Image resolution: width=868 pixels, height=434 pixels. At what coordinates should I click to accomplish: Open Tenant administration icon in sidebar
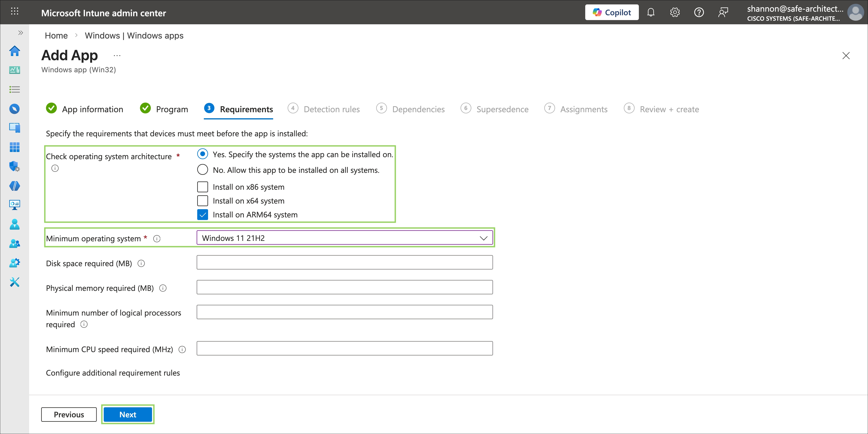[14, 263]
